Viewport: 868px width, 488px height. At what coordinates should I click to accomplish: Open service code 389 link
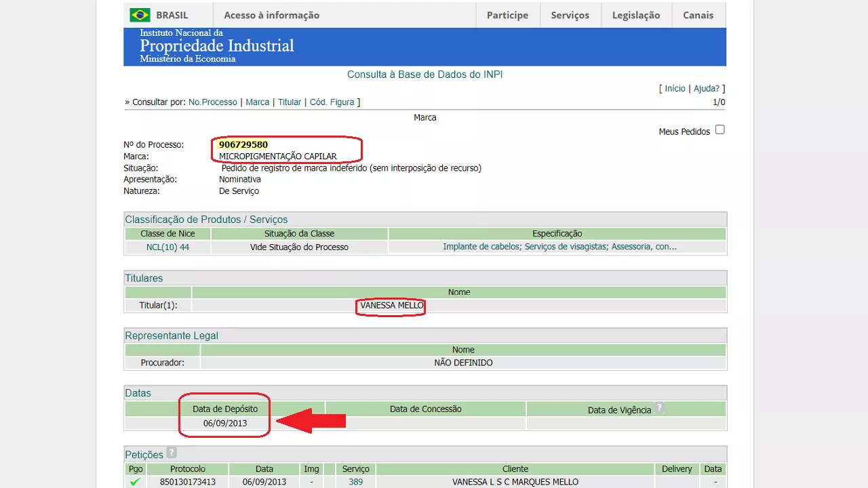click(x=356, y=482)
